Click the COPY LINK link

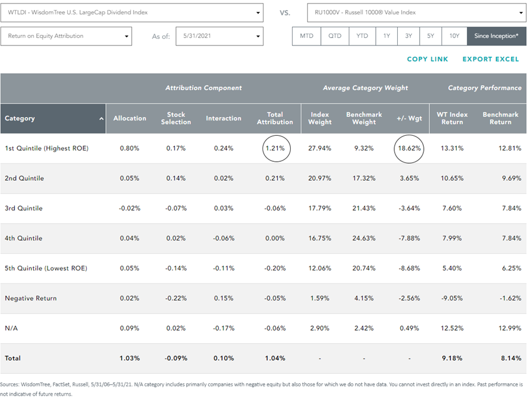tap(427, 59)
